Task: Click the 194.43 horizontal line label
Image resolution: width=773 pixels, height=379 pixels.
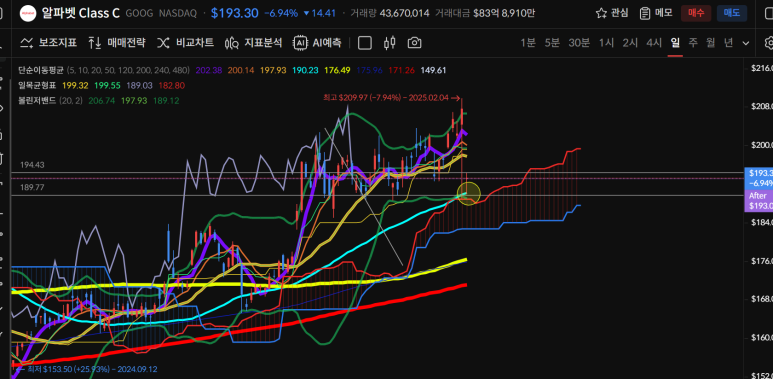Action: click(x=32, y=165)
